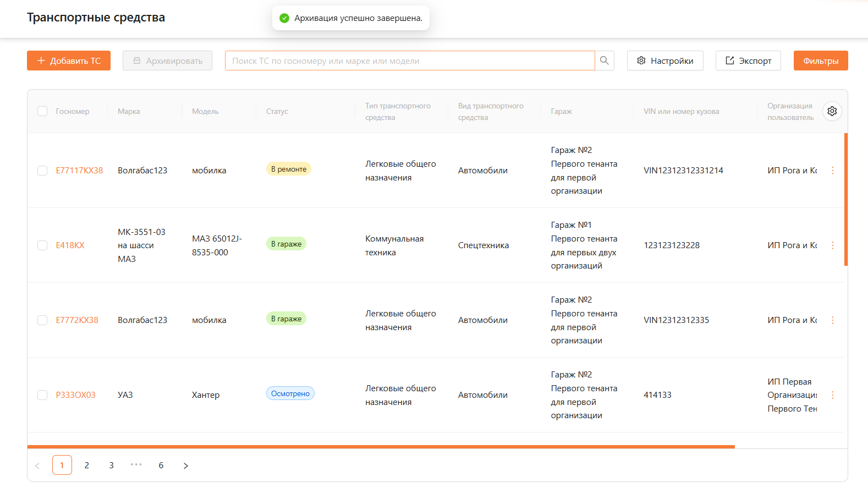This screenshot has width=868, height=493.
Task: Open vehicle link Е418КХ
Action: (70, 245)
